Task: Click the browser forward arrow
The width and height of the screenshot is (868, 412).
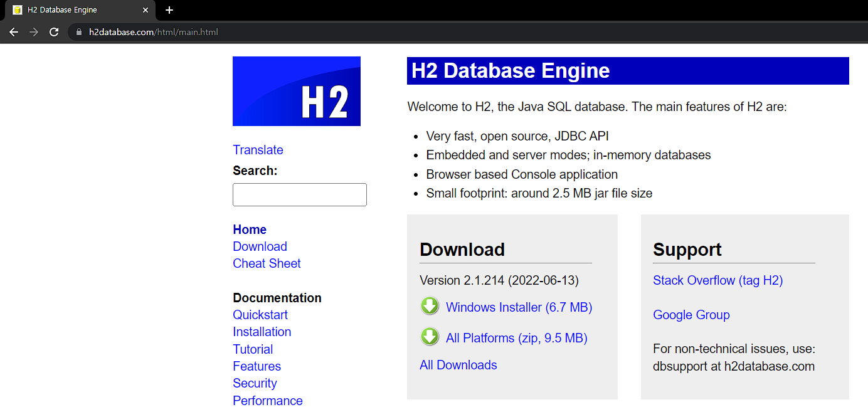Action: coord(34,32)
